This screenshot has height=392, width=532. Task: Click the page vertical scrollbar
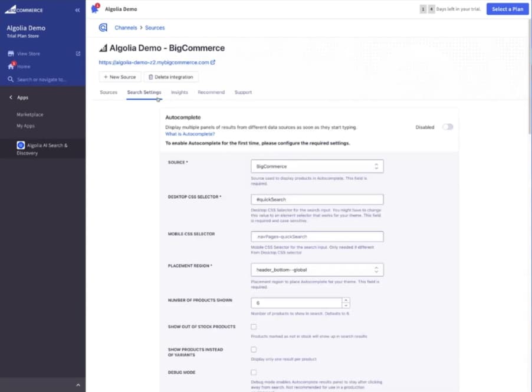(530, 76)
